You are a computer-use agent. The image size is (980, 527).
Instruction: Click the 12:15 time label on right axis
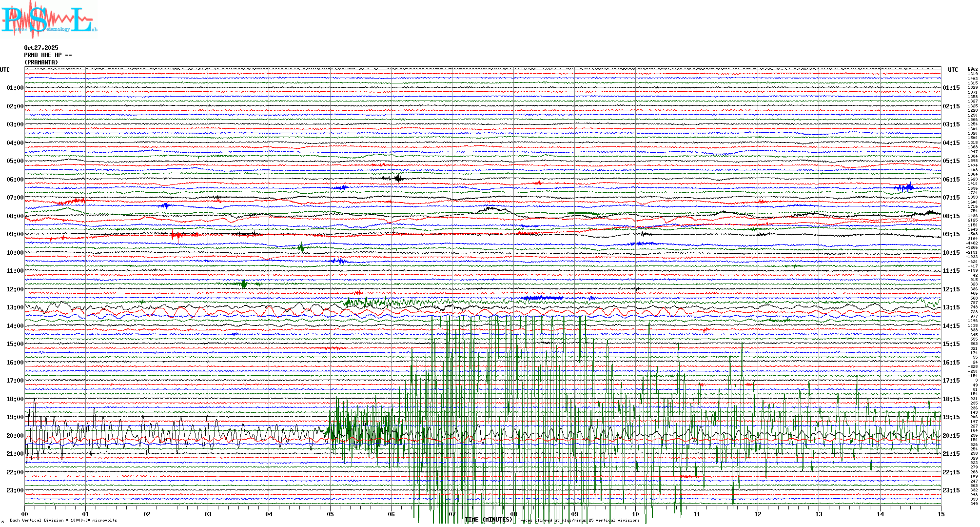tap(951, 289)
